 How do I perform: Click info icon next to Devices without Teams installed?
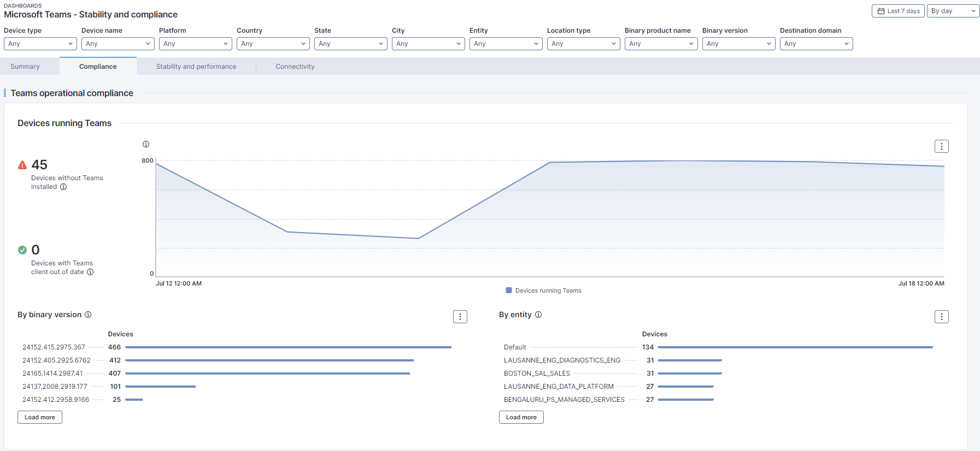(63, 187)
